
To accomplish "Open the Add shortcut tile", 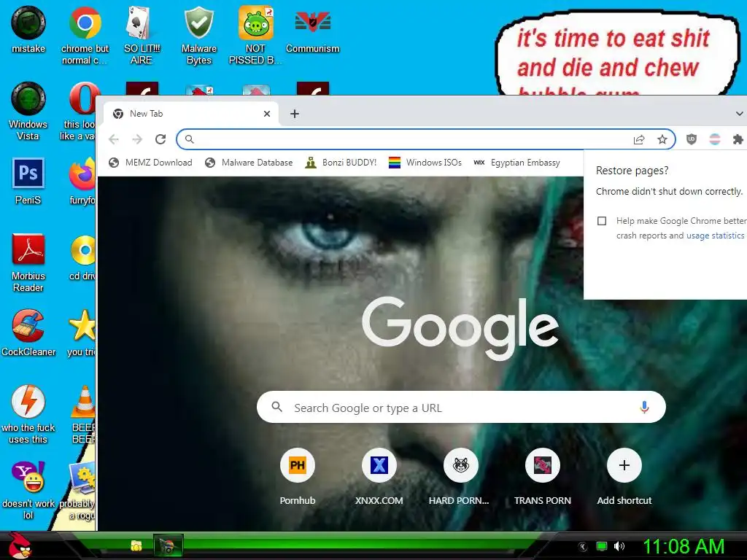I will tap(624, 478).
